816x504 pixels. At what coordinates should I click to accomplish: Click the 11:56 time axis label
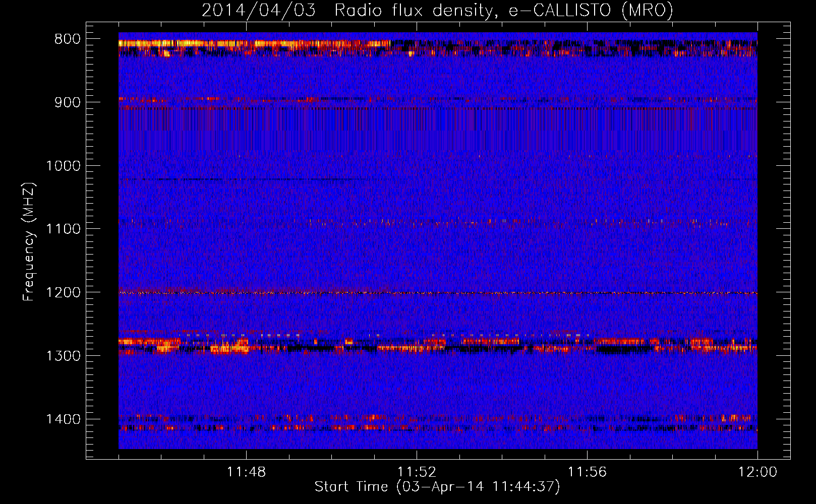click(587, 472)
